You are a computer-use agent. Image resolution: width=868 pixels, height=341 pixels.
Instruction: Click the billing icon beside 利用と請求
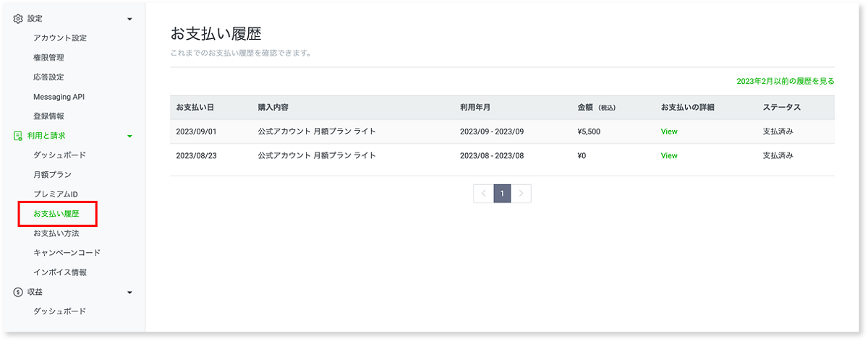[19, 136]
